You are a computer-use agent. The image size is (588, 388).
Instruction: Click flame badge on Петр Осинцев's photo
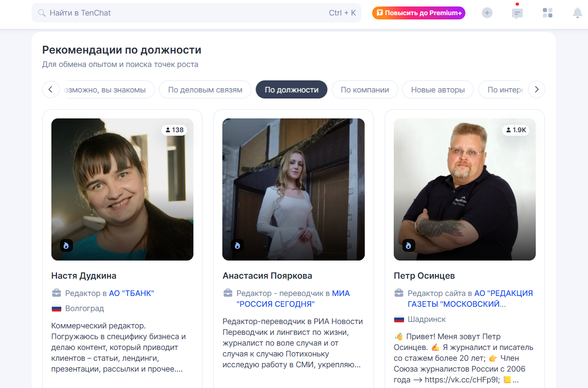click(x=408, y=245)
